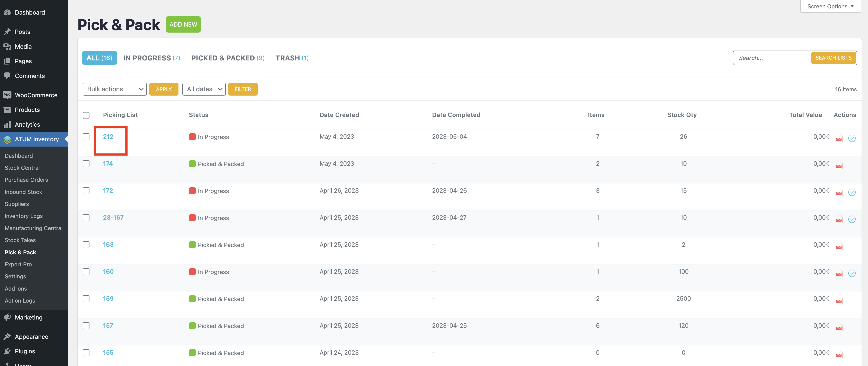Mark picking list 212 as completed checkmark

click(852, 138)
